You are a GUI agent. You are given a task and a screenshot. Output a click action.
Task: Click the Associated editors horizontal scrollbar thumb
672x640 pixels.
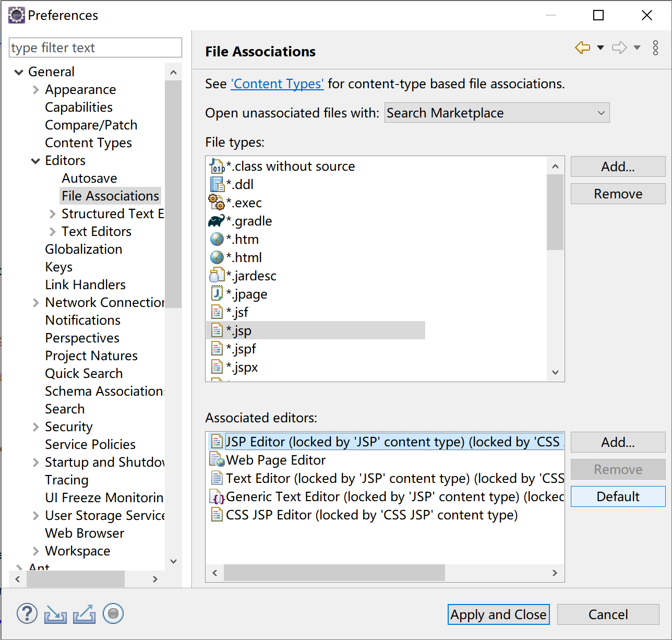(x=334, y=573)
